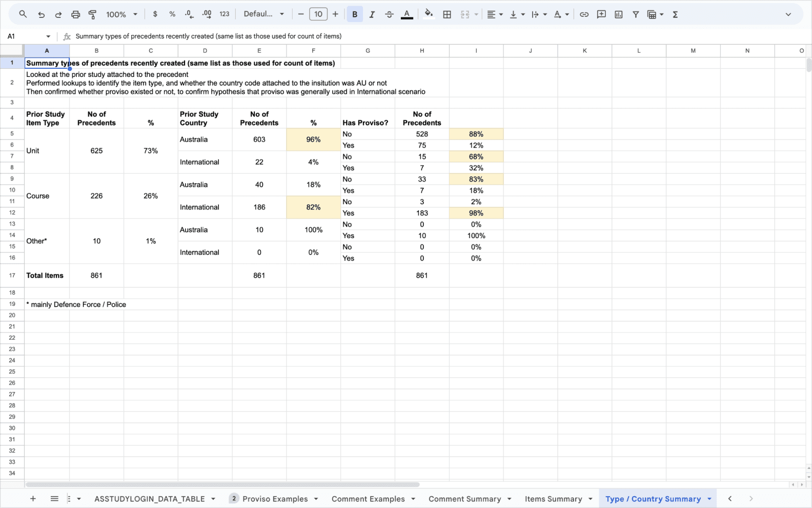812x508 pixels.
Task: Click the Redo arrow icon
Action: (58, 14)
